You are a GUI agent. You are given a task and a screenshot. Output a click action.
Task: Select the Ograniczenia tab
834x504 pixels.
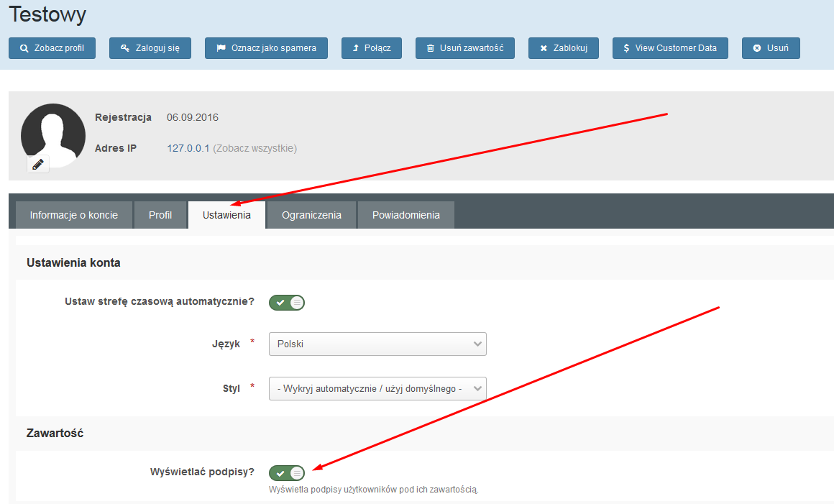pyautogui.click(x=311, y=215)
